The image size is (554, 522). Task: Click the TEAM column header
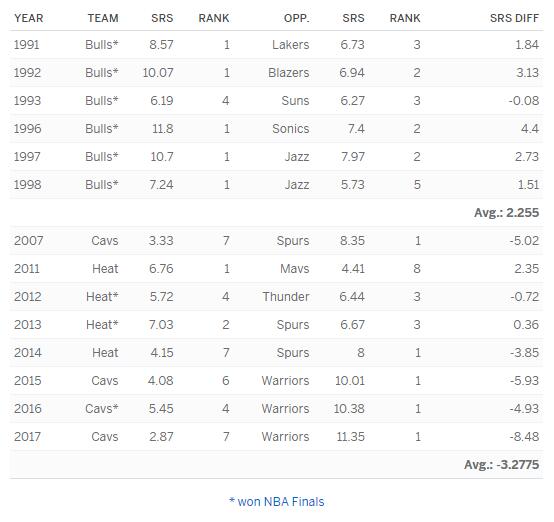tap(103, 18)
